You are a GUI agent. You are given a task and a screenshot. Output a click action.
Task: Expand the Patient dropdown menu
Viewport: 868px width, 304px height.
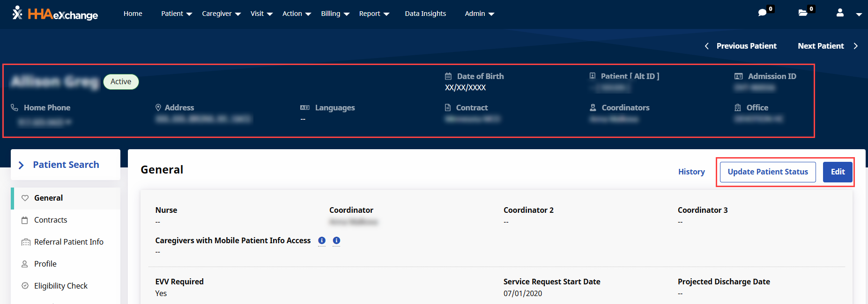[176, 14]
